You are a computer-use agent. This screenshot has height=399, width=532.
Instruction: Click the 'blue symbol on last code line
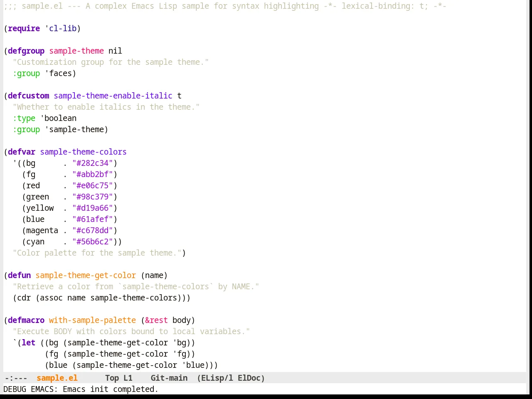coord(193,365)
